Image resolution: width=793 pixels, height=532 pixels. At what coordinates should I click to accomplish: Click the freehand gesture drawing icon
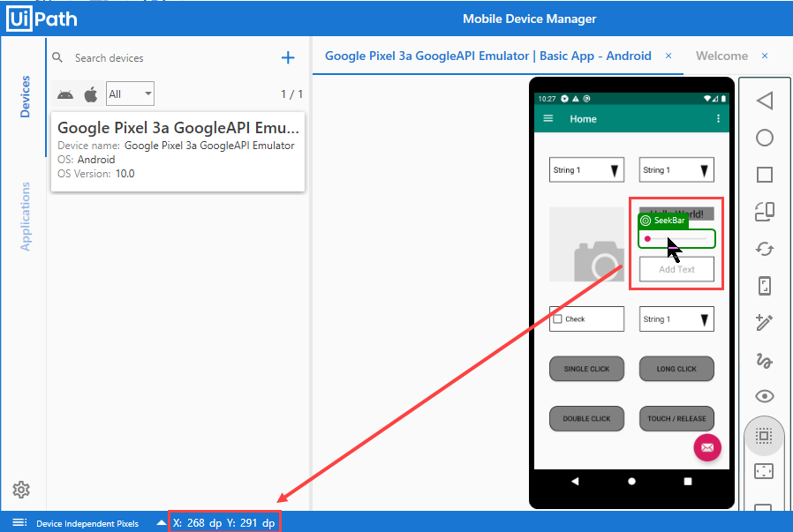tap(764, 360)
